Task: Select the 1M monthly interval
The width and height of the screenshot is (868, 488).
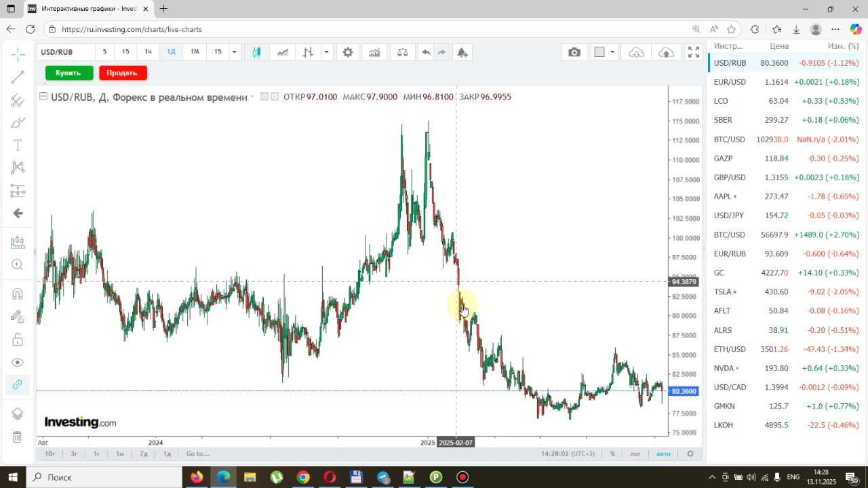Action: pyautogui.click(x=195, y=52)
